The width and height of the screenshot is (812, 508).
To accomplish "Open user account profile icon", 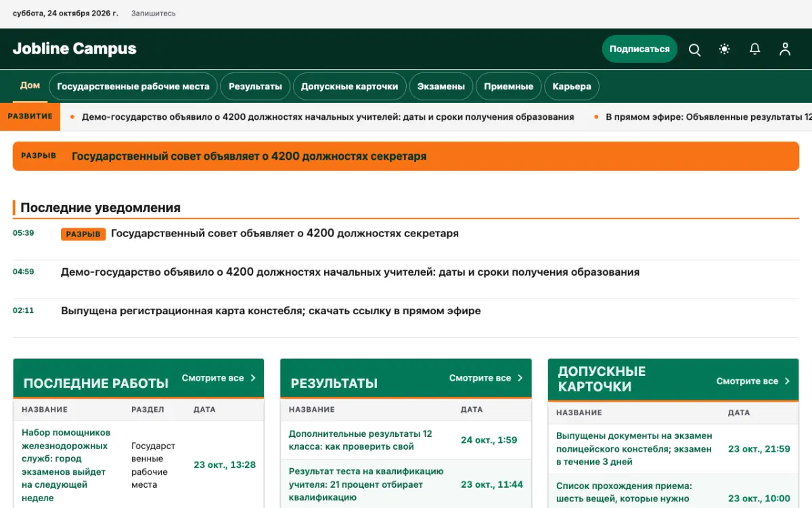I will [x=785, y=49].
